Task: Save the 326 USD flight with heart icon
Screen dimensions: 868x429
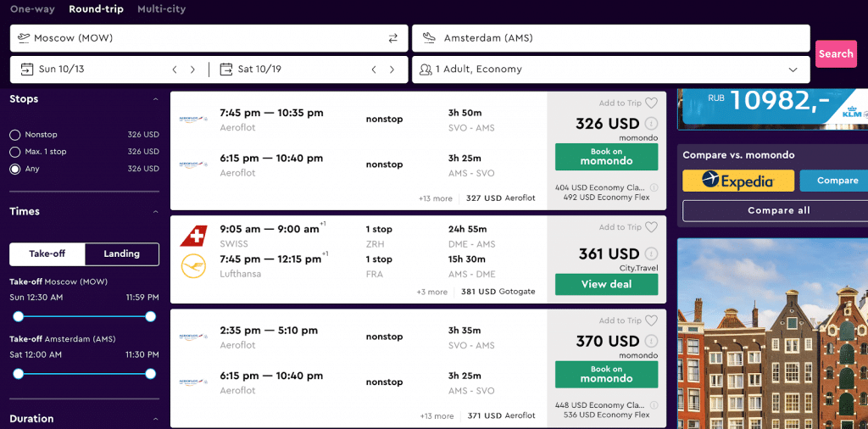Action: coord(652,103)
